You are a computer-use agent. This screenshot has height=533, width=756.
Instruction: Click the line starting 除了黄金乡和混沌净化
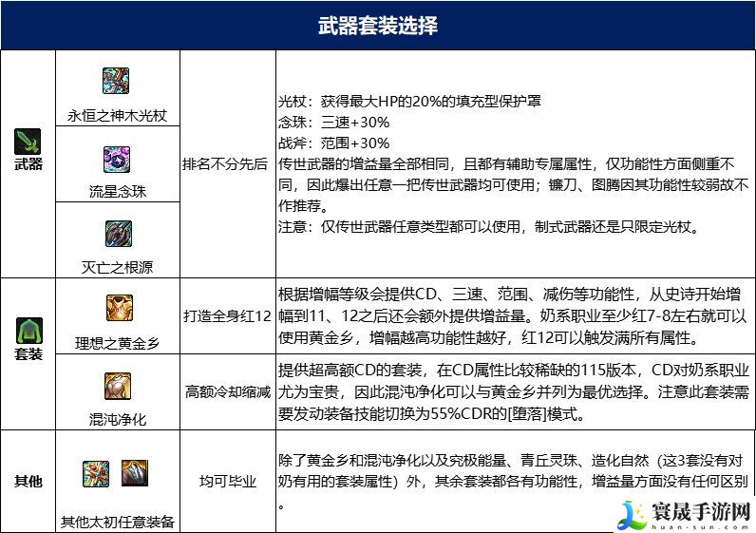point(511,461)
